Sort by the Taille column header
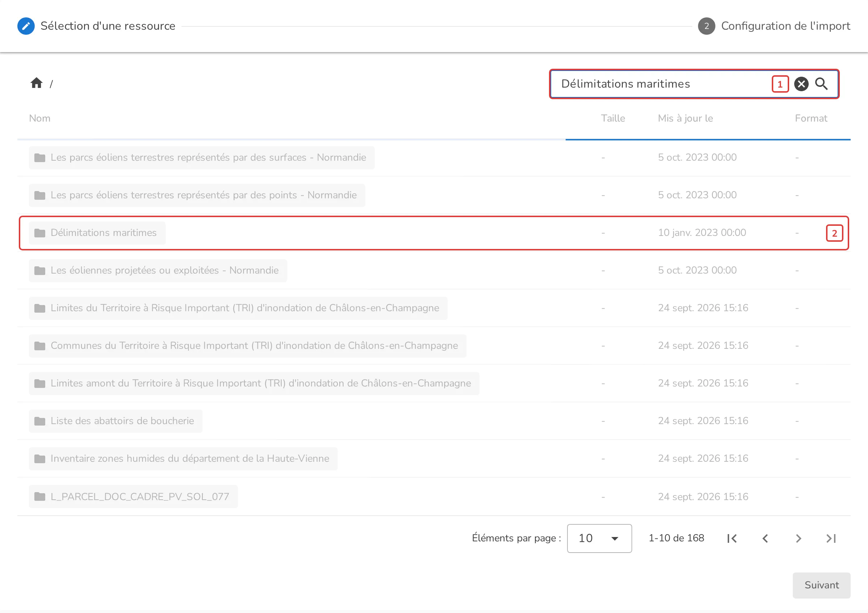 coord(613,118)
